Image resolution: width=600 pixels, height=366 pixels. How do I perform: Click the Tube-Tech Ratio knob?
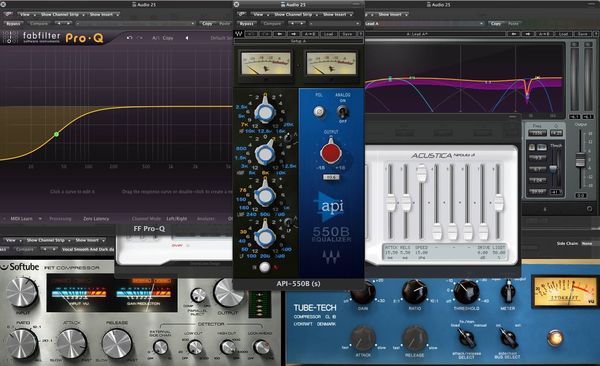tap(414, 292)
